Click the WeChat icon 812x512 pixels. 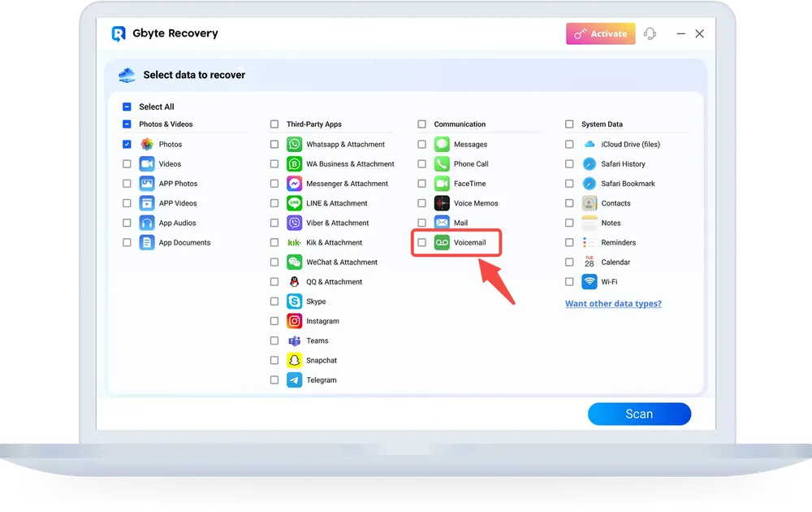[294, 263]
